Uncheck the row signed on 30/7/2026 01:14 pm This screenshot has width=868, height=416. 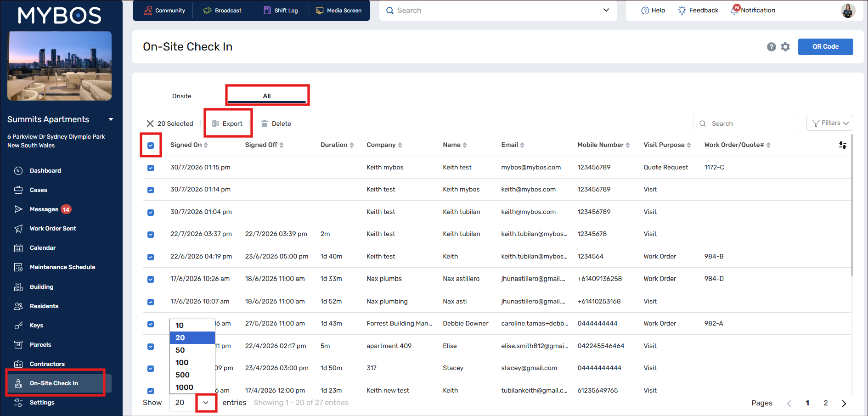click(151, 190)
